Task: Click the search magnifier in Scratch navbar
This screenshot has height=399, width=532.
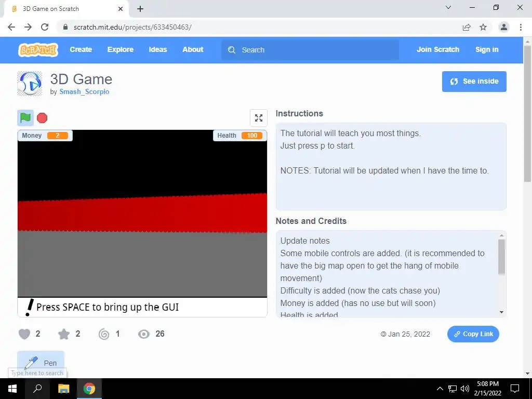Action: pos(232,50)
